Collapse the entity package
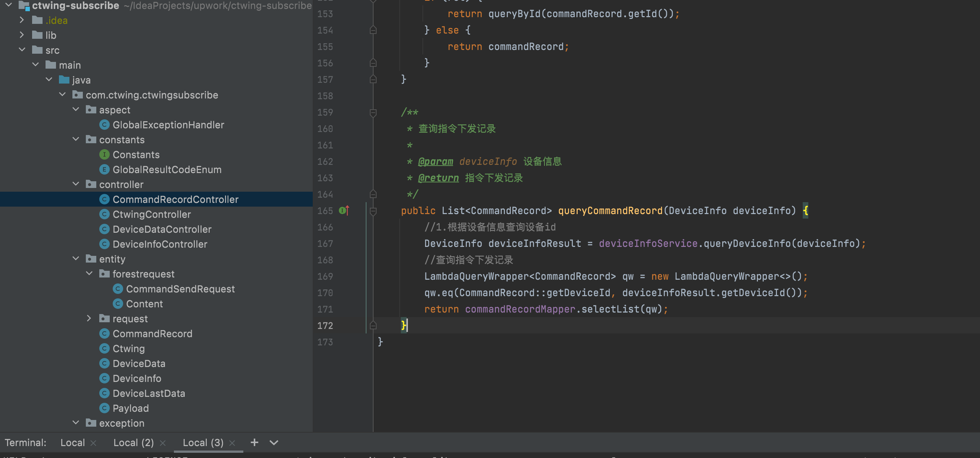 [76, 259]
